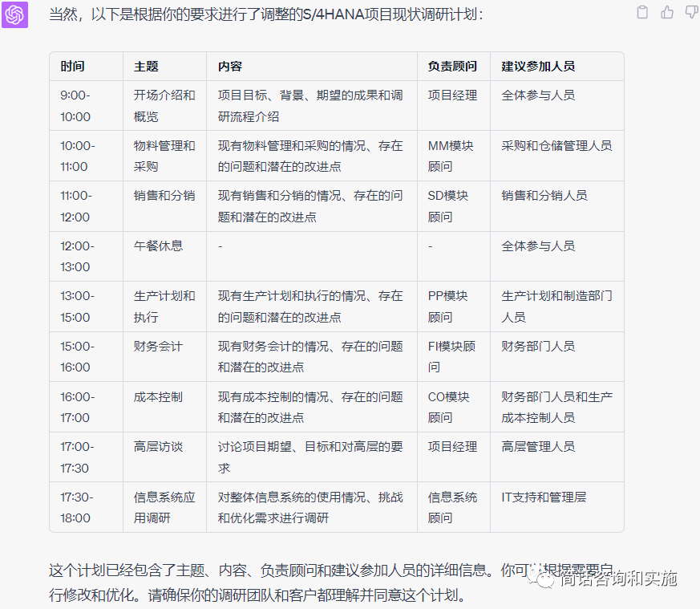Click the 内容 column header
The width and height of the screenshot is (700, 609).
coord(230,67)
